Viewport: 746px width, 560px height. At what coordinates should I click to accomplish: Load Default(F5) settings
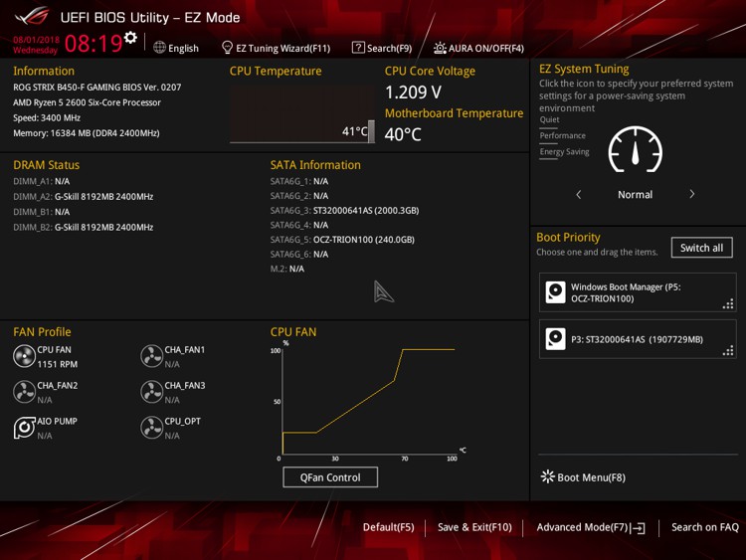(388, 527)
